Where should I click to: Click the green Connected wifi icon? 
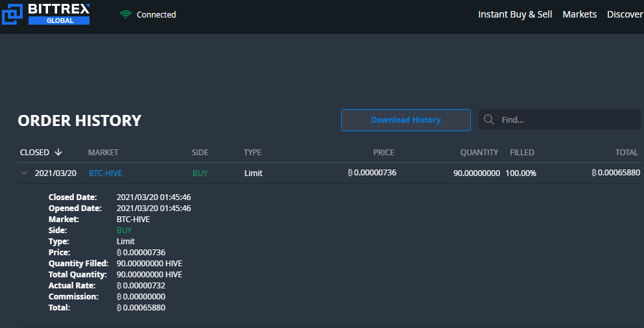[x=126, y=14]
